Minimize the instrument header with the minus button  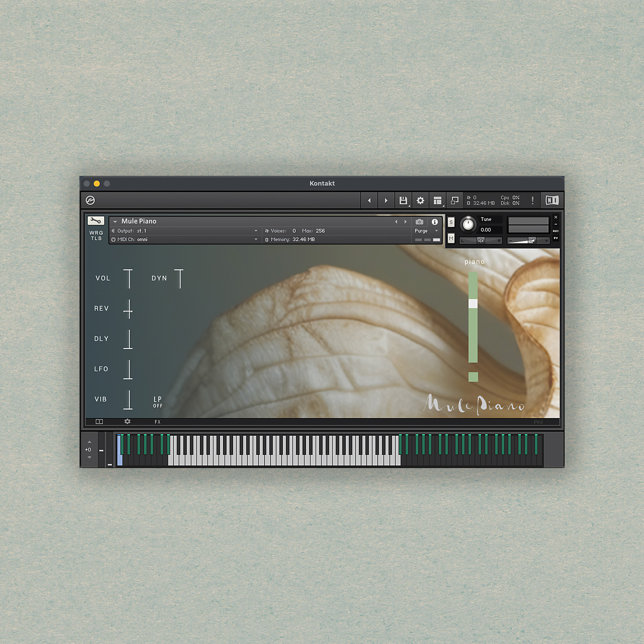click(556, 224)
